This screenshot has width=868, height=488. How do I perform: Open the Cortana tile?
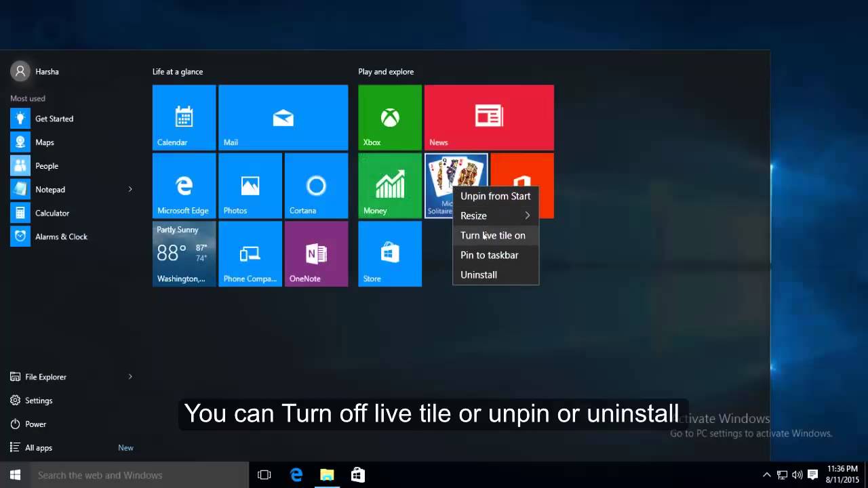click(316, 185)
